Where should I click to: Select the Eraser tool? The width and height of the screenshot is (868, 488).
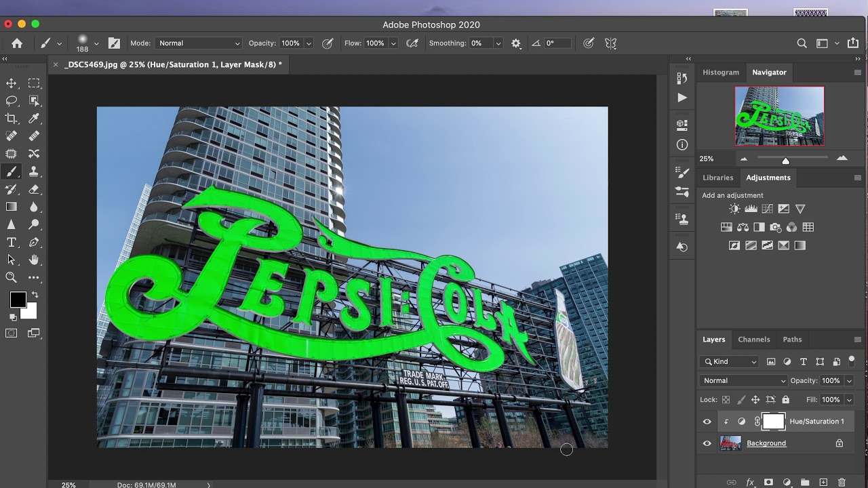[x=34, y=189]
